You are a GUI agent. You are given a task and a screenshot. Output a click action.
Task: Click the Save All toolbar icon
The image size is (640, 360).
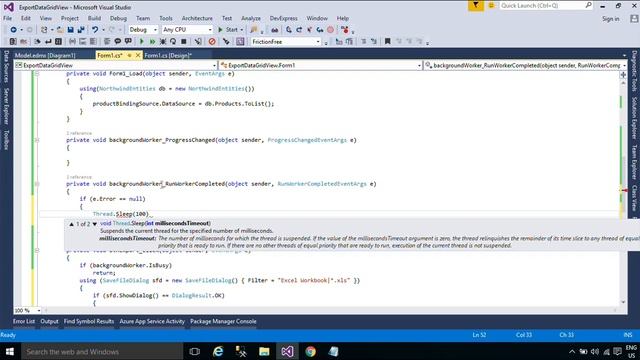pyautogui.click(x=81, y=30)
